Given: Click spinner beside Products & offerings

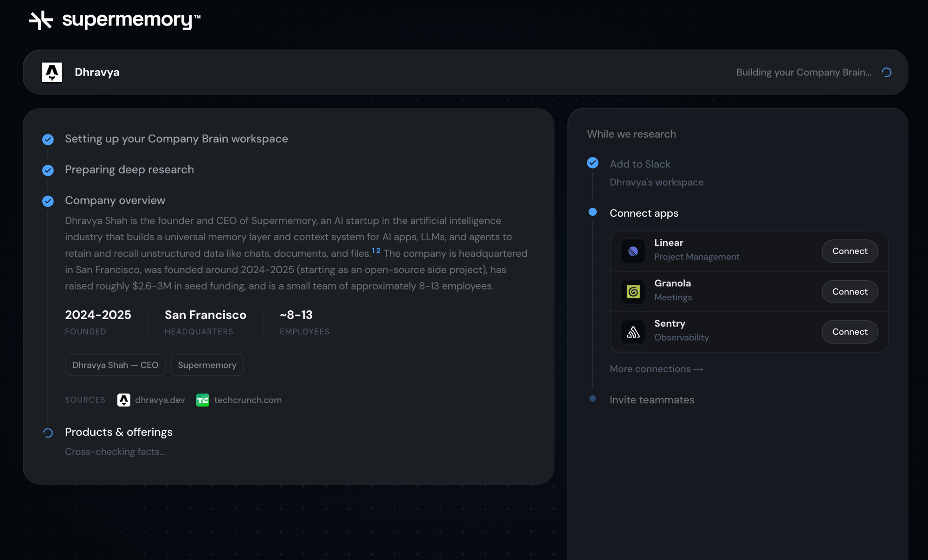Looking at the screenshot, I should click(x=48, y=433).
